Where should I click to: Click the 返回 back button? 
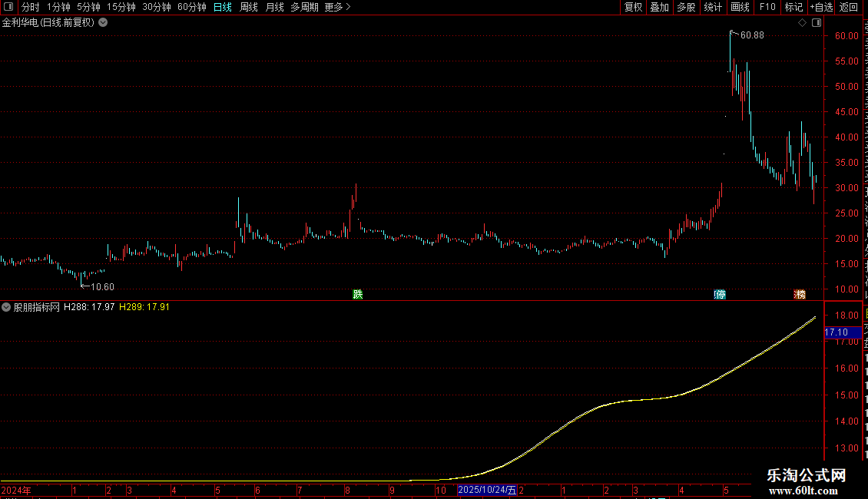(849, 7)
